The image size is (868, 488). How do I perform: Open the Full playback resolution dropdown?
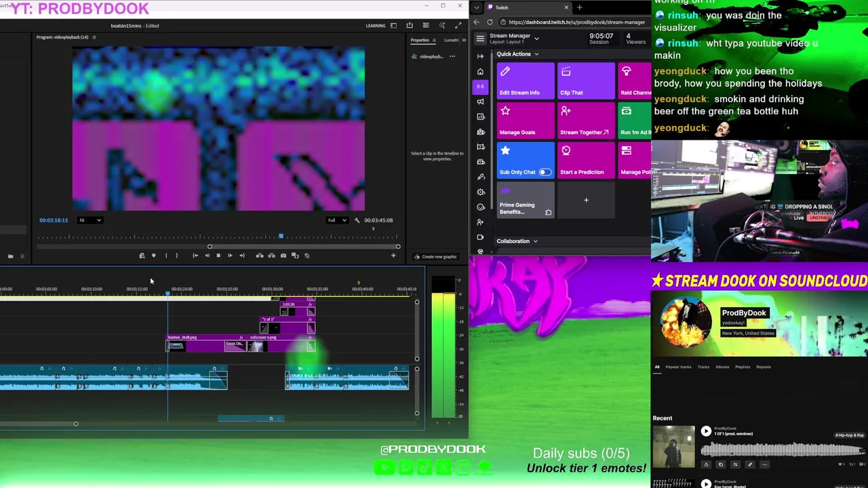tap(337, 220)
